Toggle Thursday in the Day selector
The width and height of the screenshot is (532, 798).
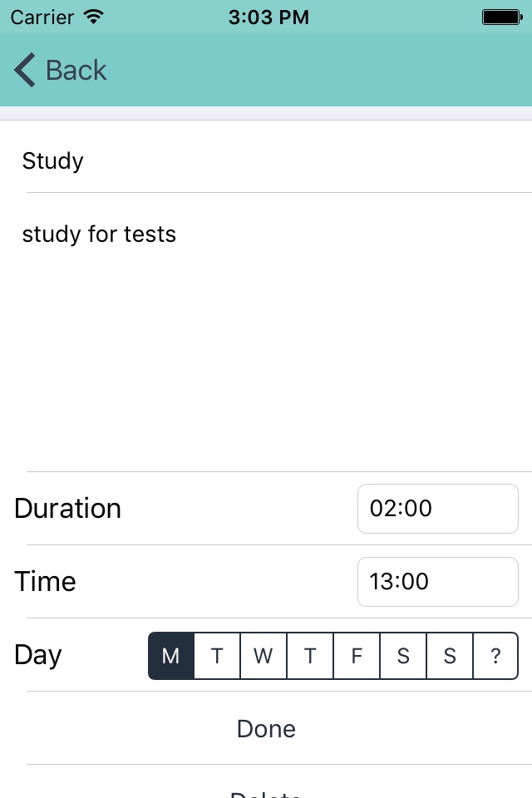click(x=310, y=656)
